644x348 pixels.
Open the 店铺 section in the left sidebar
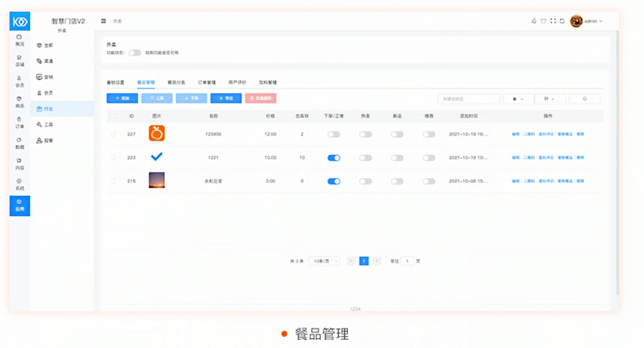tap(19, 61)
